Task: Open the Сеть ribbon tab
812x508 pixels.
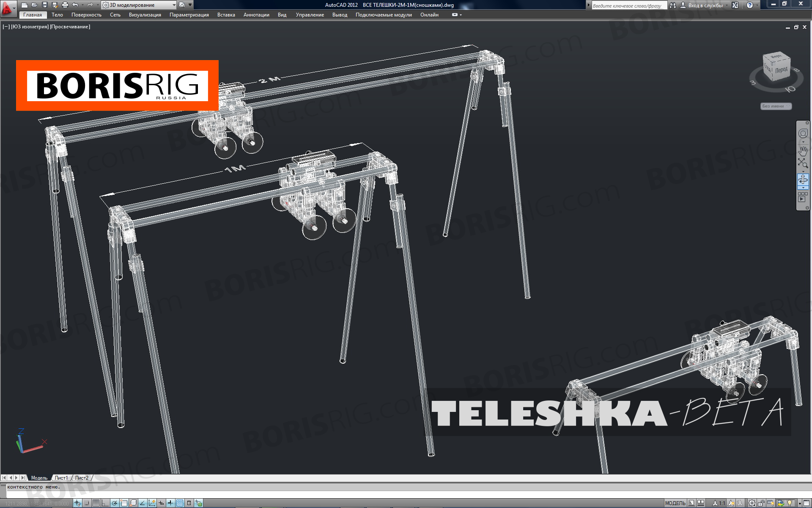Action: tap(115, 15)
